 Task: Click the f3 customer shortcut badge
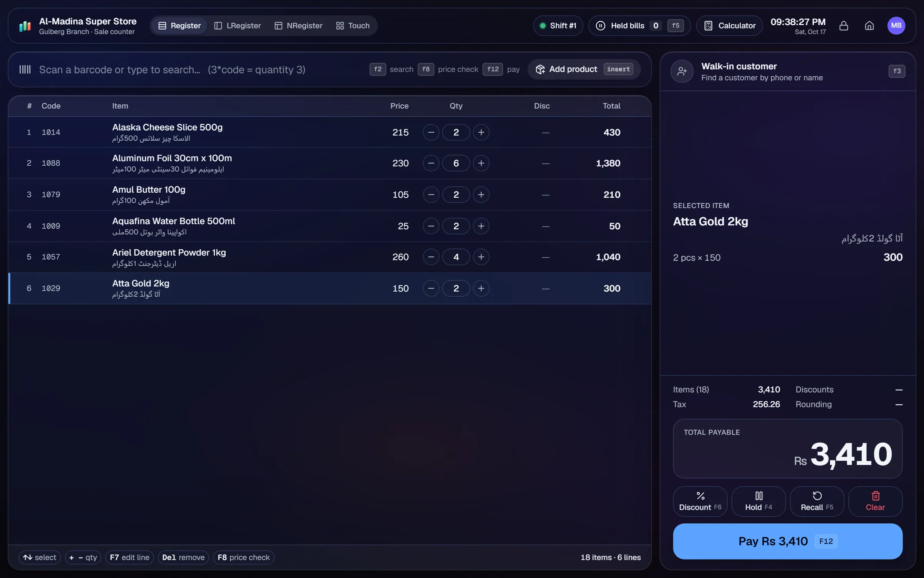[x=897, y=71]
